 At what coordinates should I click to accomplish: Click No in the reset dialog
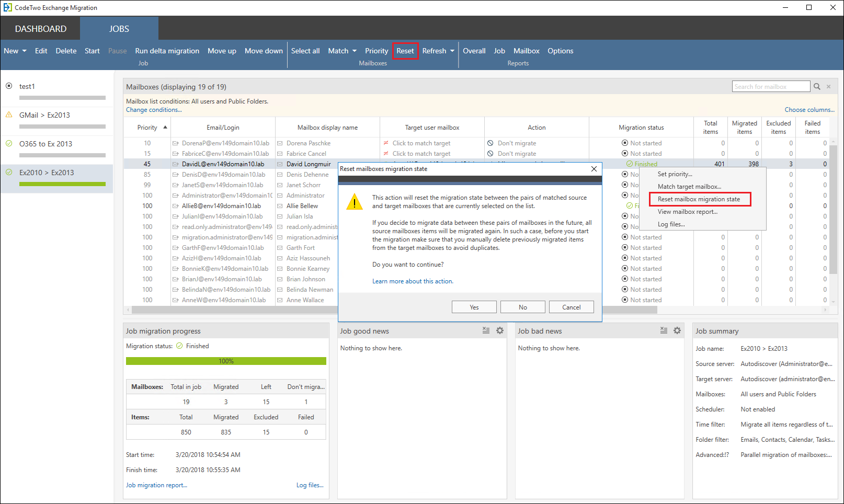pos(523,307)
